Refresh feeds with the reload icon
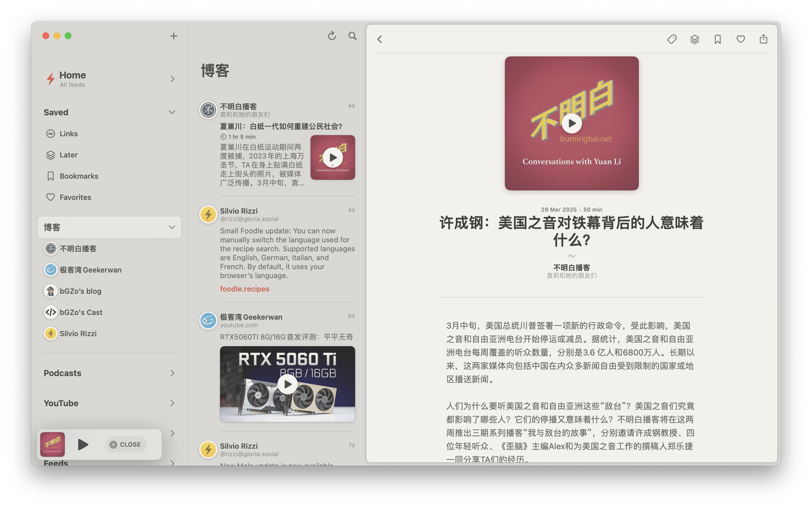The width and height of the screenshot is (812, 507). 332,36
